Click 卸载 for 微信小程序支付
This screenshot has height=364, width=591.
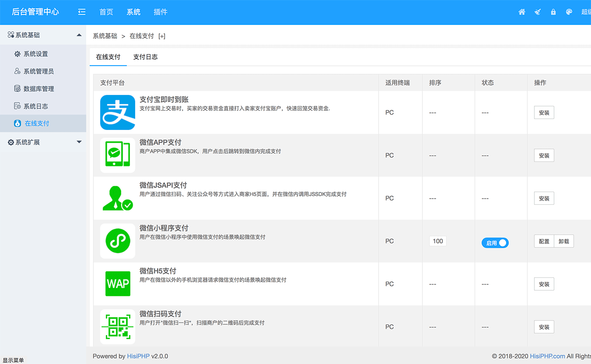pyautogui.click(x=564, y=241)
